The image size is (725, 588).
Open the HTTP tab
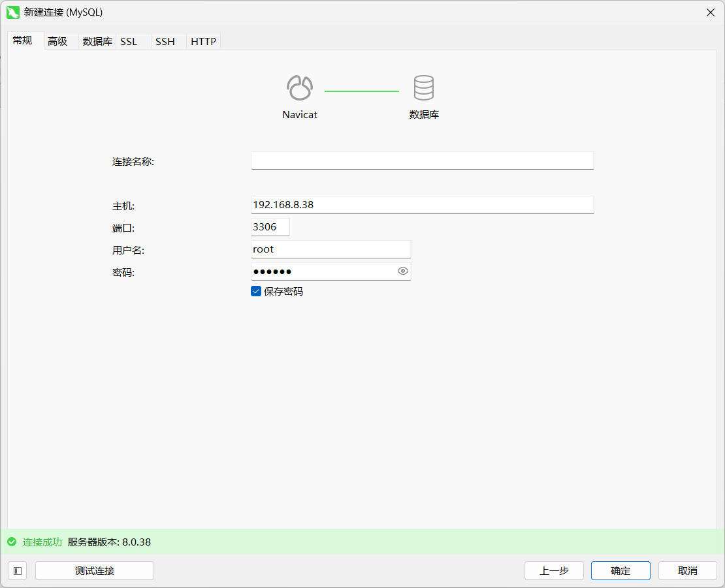tap(203, 41)
